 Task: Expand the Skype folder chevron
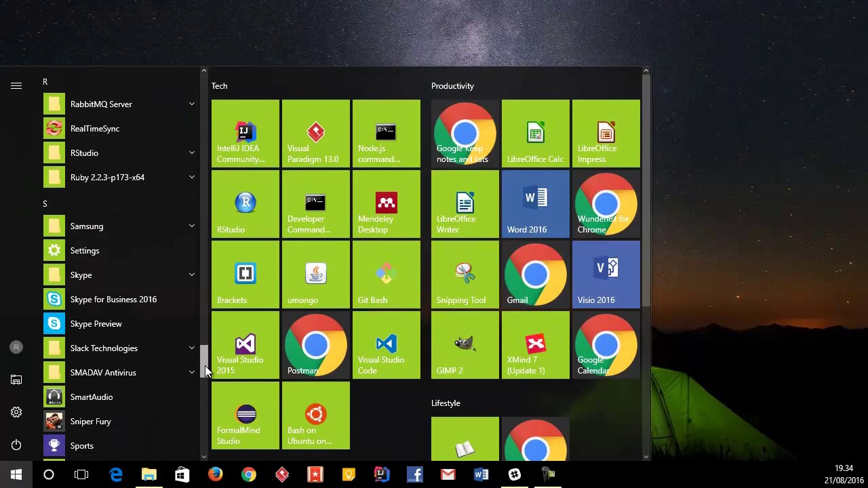[x=192, y=274]
